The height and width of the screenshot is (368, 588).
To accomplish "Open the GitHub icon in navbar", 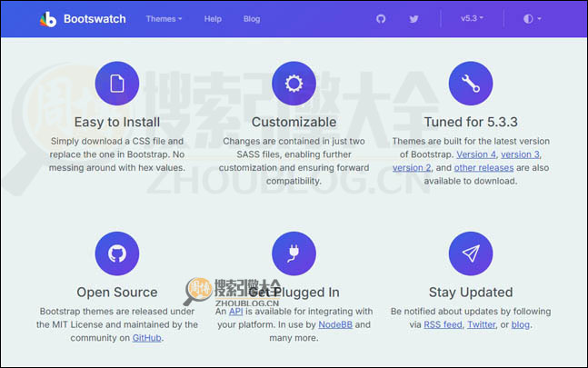I will tap(381, 19).
